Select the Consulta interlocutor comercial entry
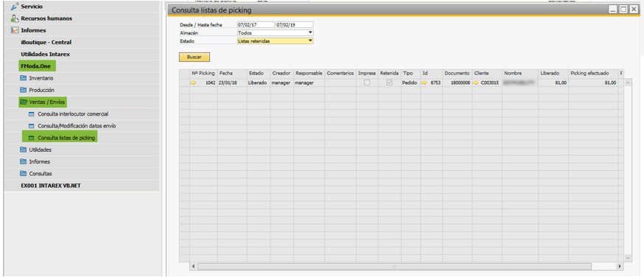 point(73,113)
